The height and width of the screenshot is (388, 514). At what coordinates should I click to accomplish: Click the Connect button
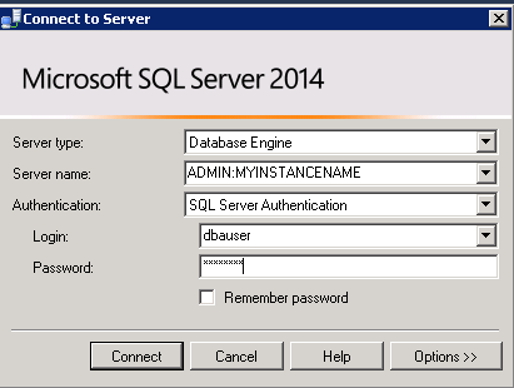pyautogui.click(x=137, y=356)
